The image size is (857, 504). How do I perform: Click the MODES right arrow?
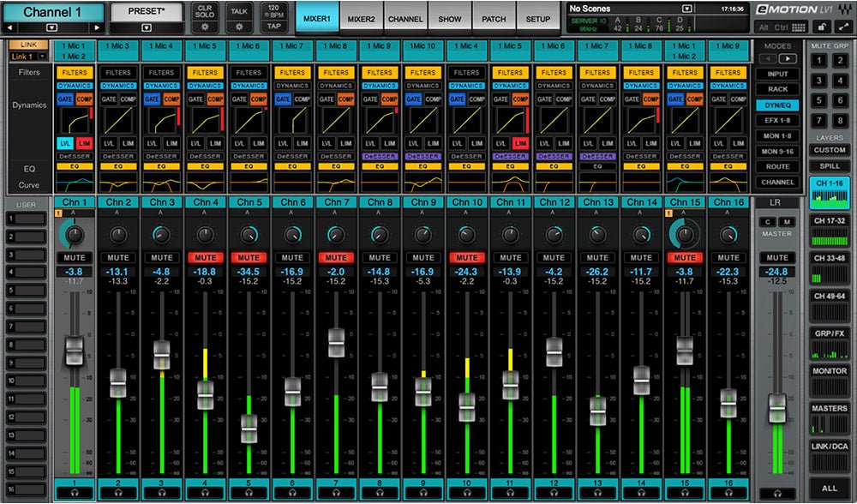(788, 58)
